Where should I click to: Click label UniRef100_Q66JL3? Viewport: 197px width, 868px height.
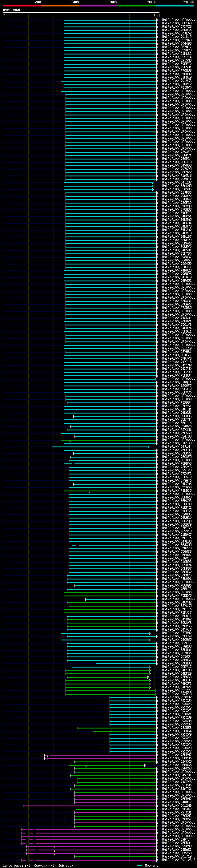click(176, 162)
